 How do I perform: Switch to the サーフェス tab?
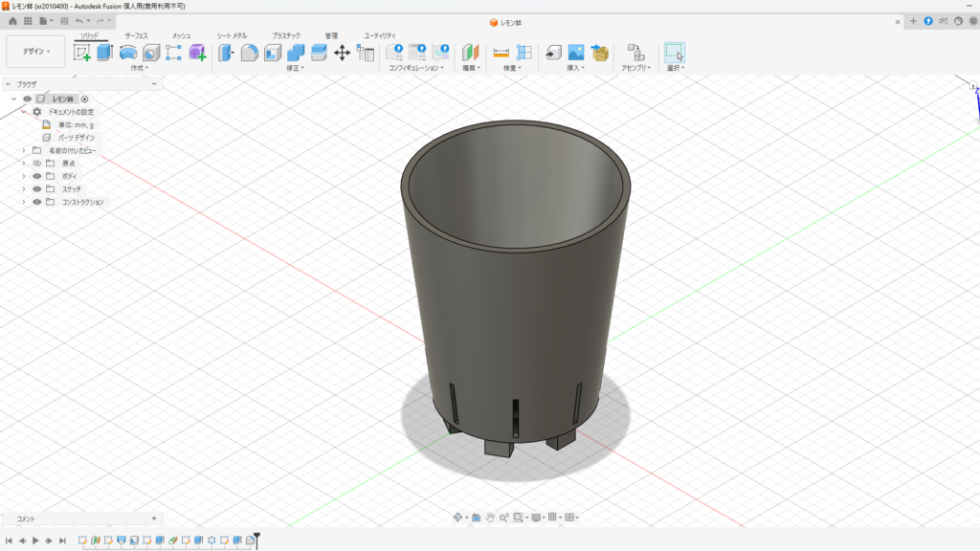(136, 35)
